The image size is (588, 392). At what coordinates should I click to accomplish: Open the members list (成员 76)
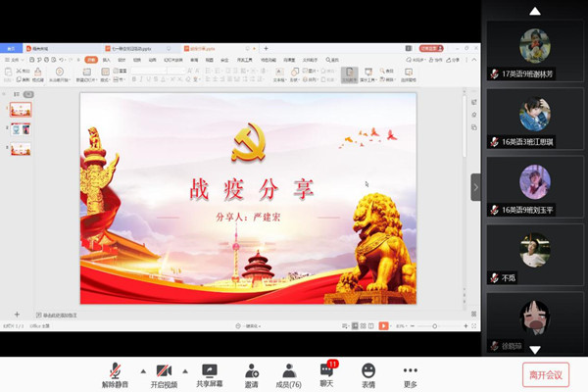tap(289, 373)
